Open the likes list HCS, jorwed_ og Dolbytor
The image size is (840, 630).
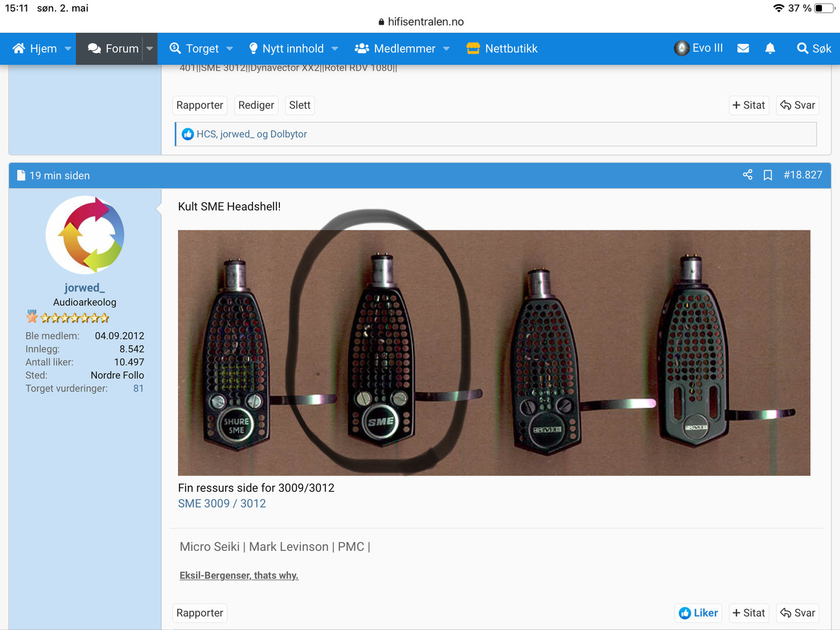(x=251, y=134)
